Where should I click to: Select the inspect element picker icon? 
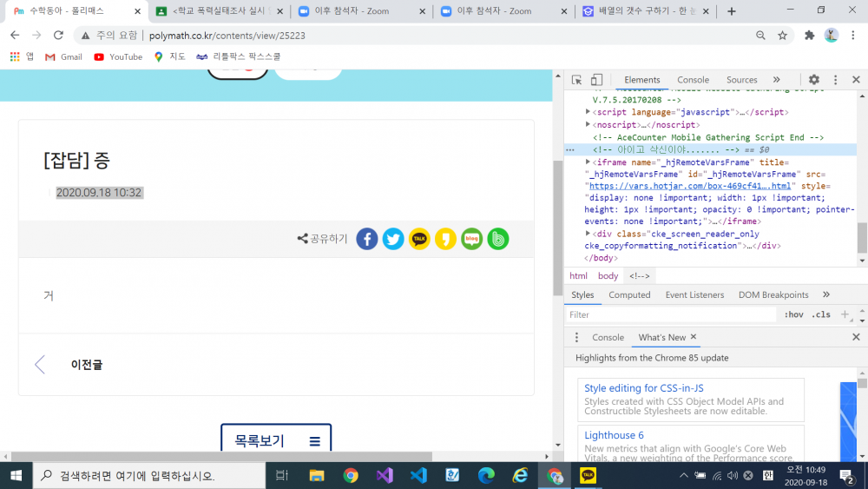(576, 80)
